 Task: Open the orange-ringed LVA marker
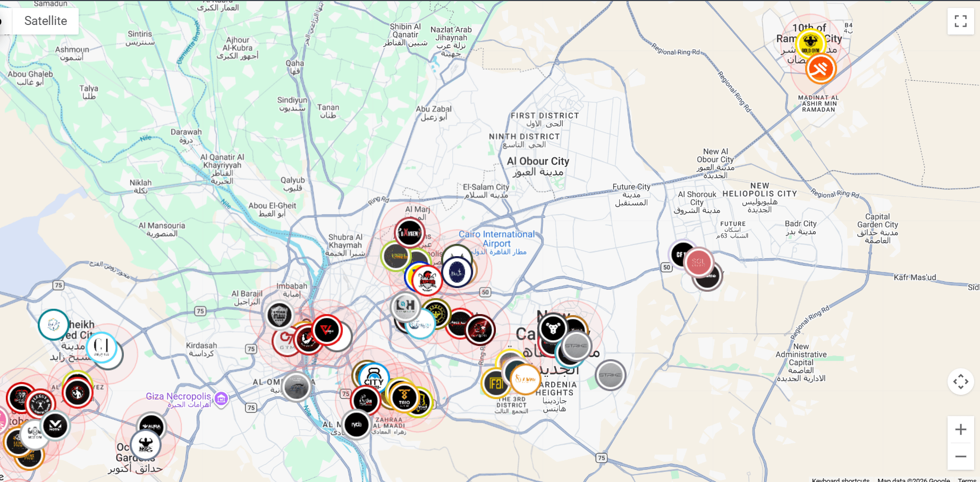525,379
